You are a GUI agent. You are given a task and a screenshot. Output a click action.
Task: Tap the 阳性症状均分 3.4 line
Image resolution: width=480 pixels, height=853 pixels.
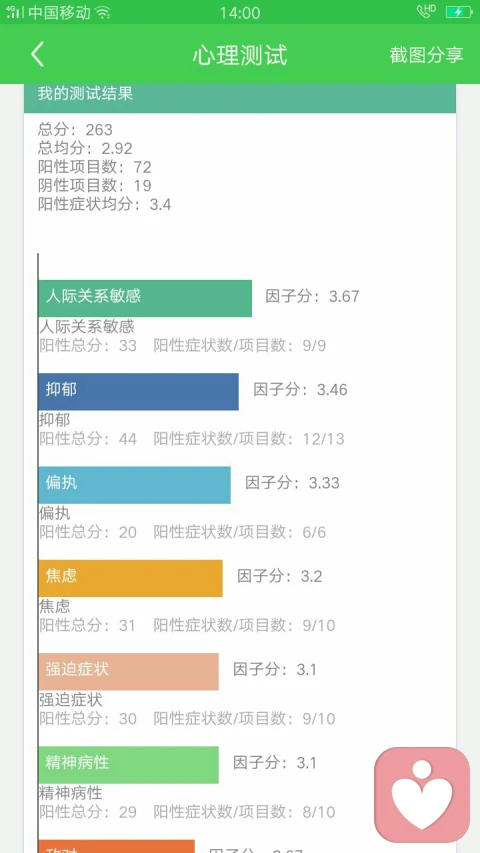click(104, 205)
